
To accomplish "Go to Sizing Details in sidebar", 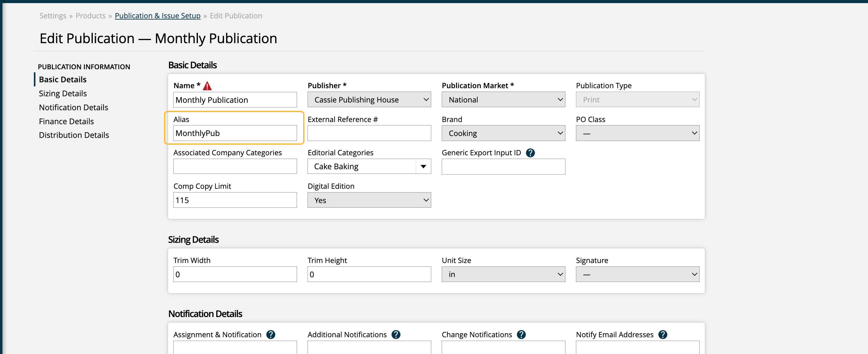I will (63, 94).
